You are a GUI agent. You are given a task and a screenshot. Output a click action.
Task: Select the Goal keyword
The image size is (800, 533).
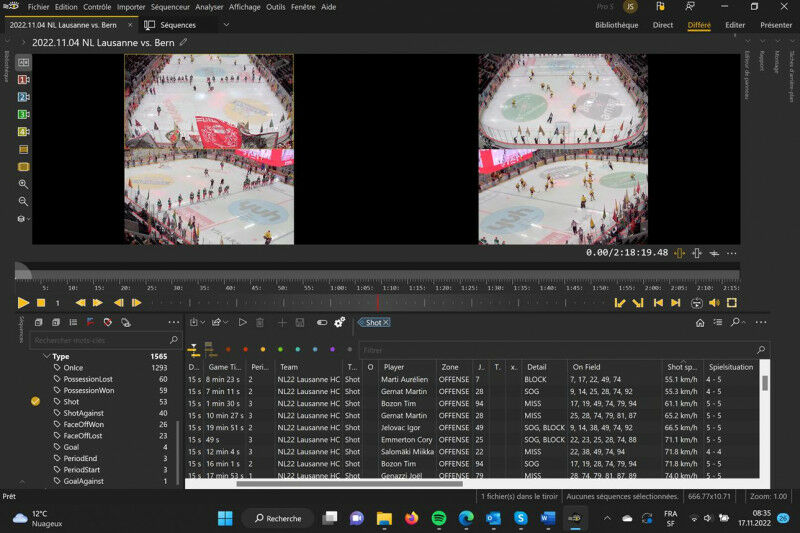(x=71, y=447)
